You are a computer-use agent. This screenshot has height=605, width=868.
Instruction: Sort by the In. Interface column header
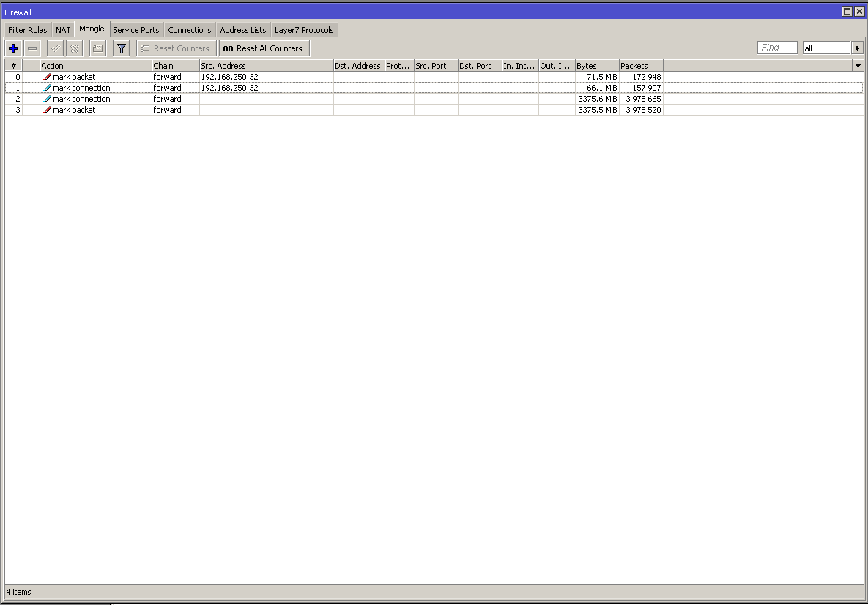(520, 66)
